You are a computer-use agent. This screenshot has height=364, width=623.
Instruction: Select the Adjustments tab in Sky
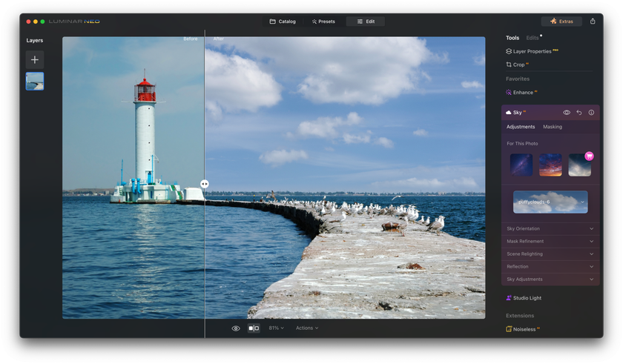(x=521, y=127)
